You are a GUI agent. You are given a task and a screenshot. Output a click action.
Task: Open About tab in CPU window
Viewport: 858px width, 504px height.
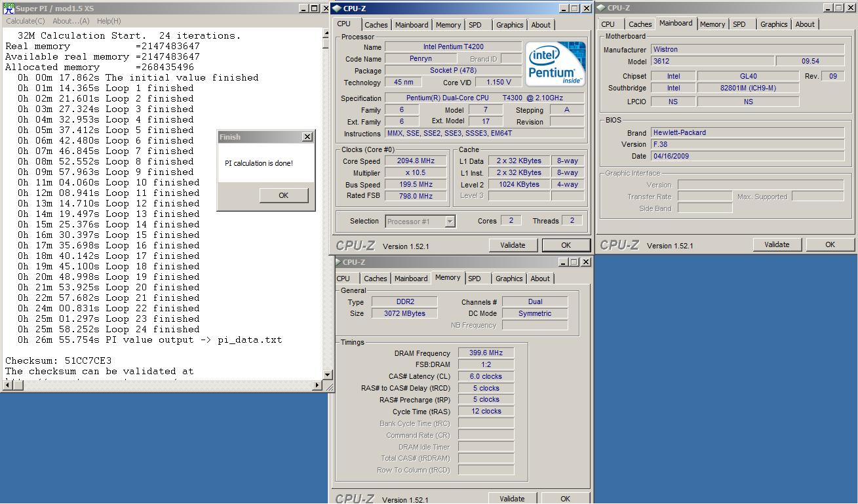[541, 25]
